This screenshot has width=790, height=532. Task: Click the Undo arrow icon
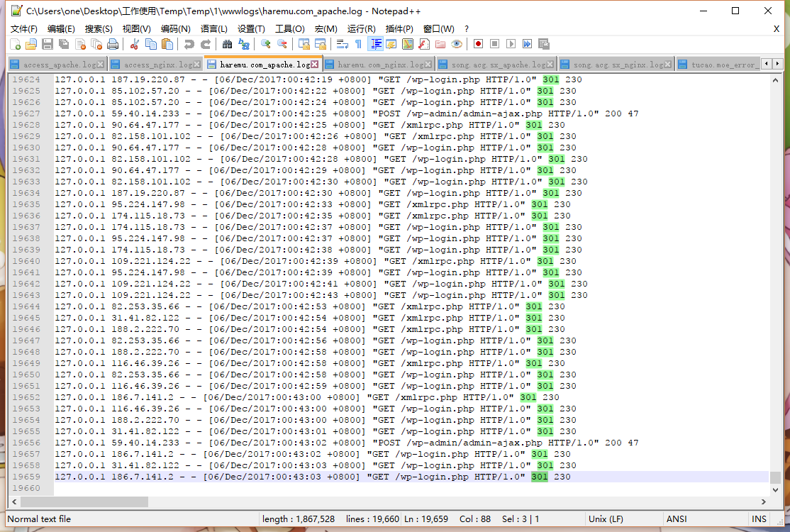[x=189, y=44]
